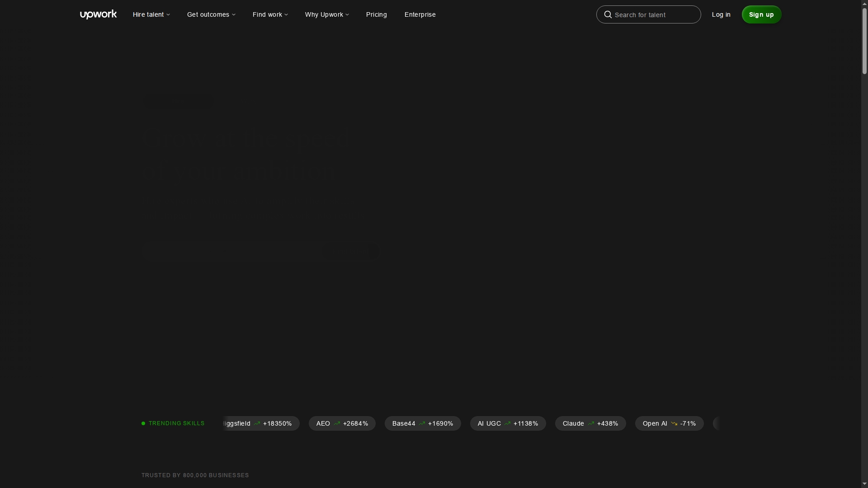Select the Claude +438% skill chip
Screen dimensions: 868x488
tap(590, 423)
